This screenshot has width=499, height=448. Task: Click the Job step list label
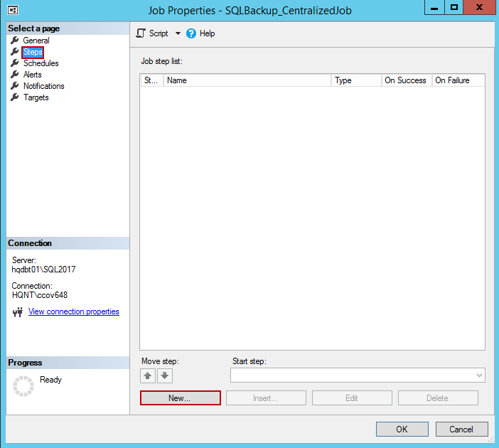[161, 61]
